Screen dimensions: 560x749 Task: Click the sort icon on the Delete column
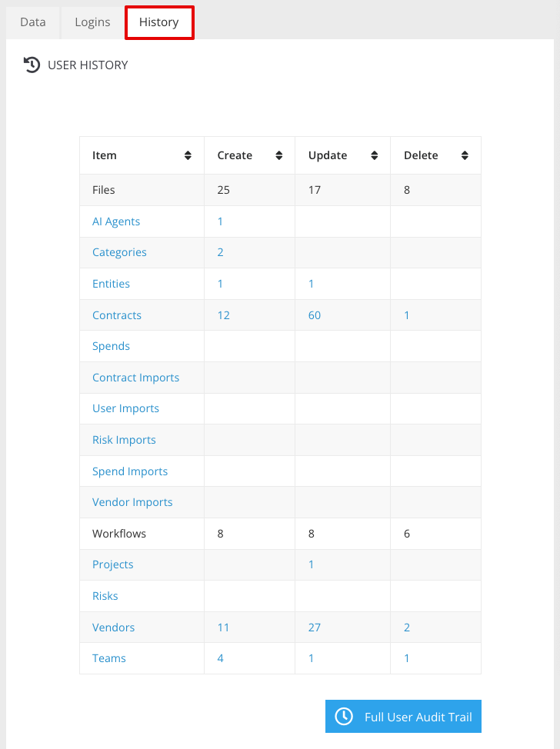pyautogui.click(x=465, y=155)
